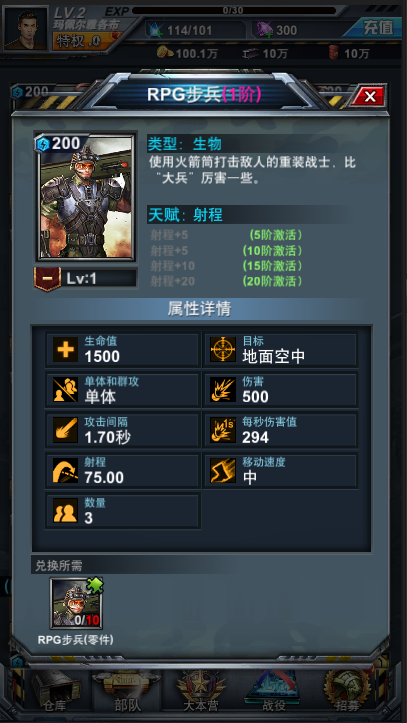Viewport: 407px width, 723px height.
Task: Click the 射程 range icon
Action: (x=65, y=470)
